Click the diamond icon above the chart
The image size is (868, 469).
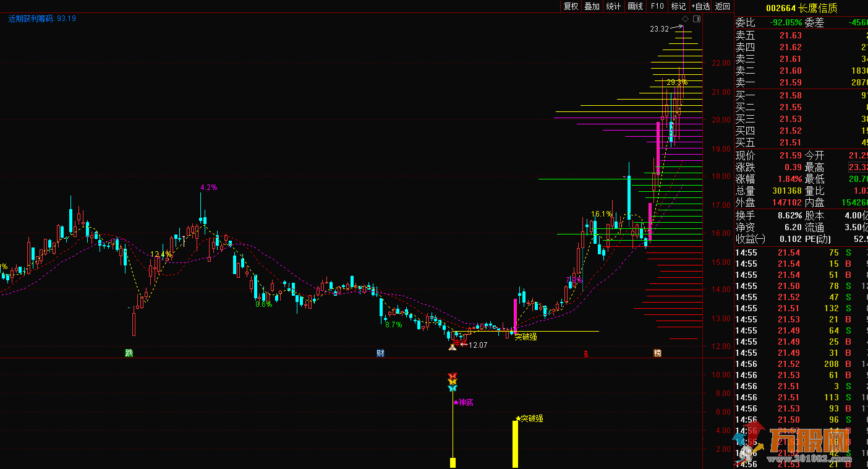tap(685, 19)
